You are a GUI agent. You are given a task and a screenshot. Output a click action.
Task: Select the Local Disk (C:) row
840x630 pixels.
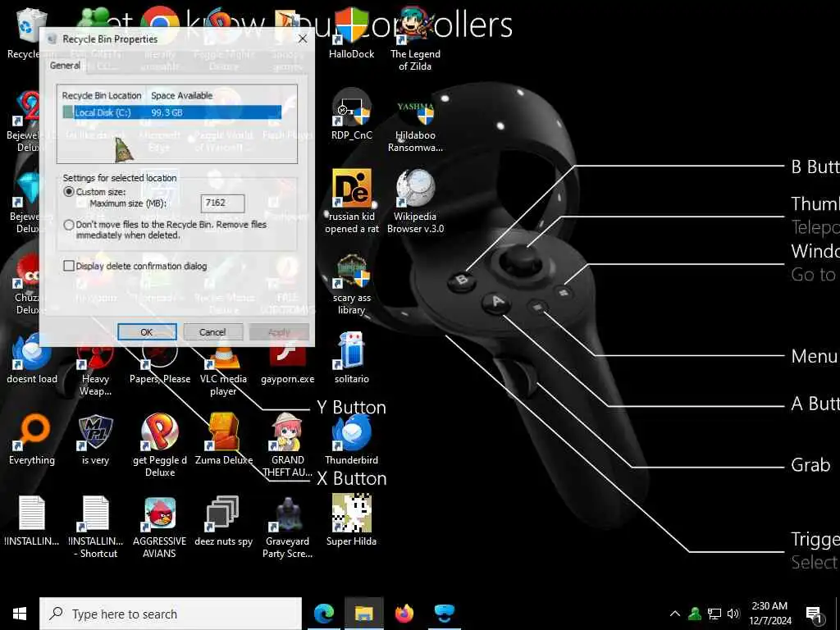pos(172,112)
